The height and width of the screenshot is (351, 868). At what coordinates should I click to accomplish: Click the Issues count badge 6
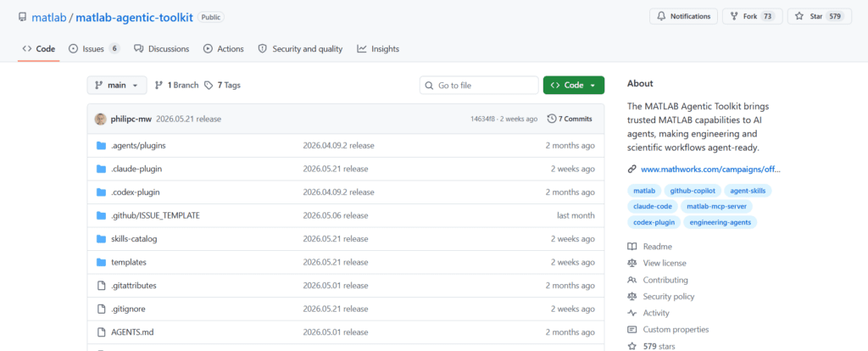coord(114,48)
